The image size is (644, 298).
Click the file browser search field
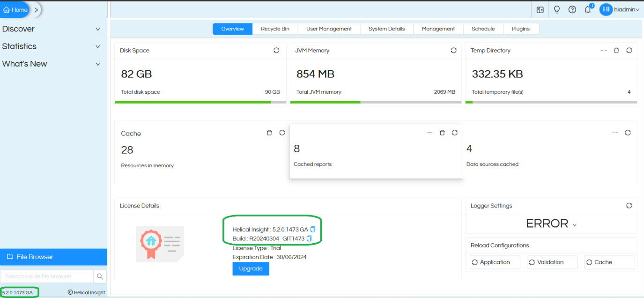(47, 276)
